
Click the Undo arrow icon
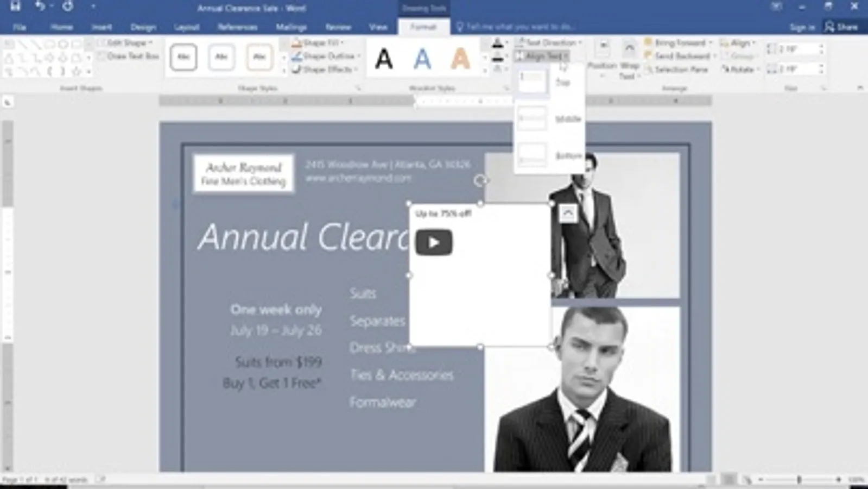(x=40, y=7)
